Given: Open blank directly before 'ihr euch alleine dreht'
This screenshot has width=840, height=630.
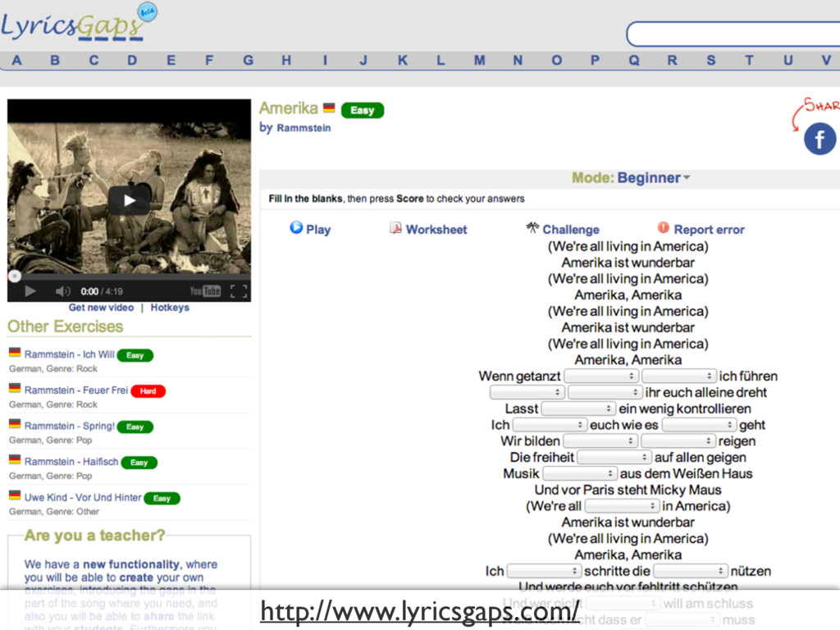Looking at the screenshot, I should point(605,392).
